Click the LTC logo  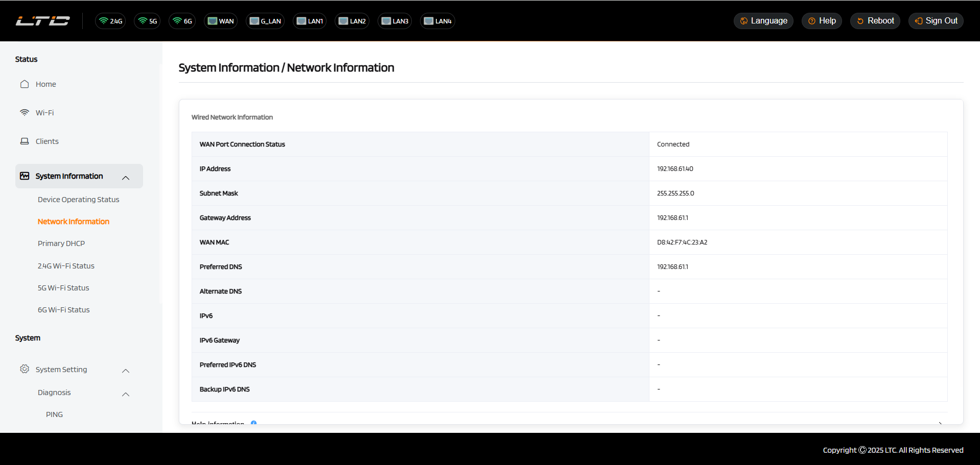(x=43, y=21)
